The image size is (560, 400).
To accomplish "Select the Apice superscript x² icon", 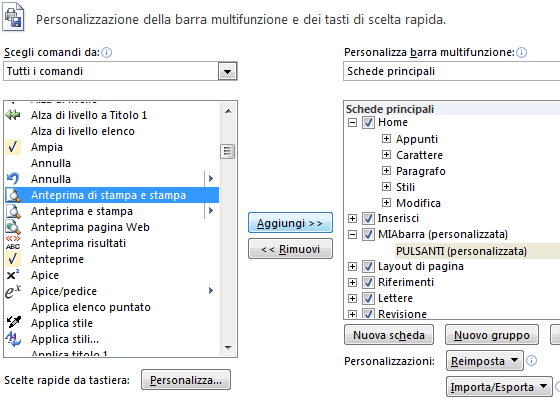I will [x=13, y=275].
